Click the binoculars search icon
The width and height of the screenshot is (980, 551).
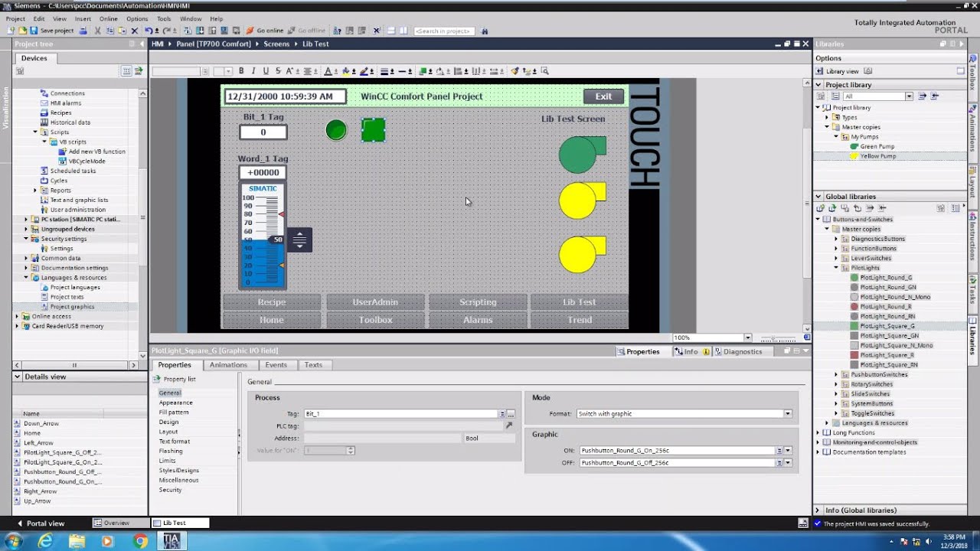tap(485, 31)
